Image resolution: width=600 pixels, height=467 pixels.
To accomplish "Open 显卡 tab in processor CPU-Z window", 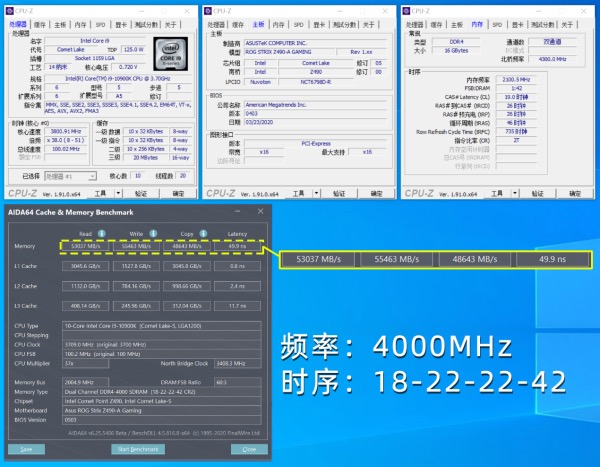I will point(121,25).
